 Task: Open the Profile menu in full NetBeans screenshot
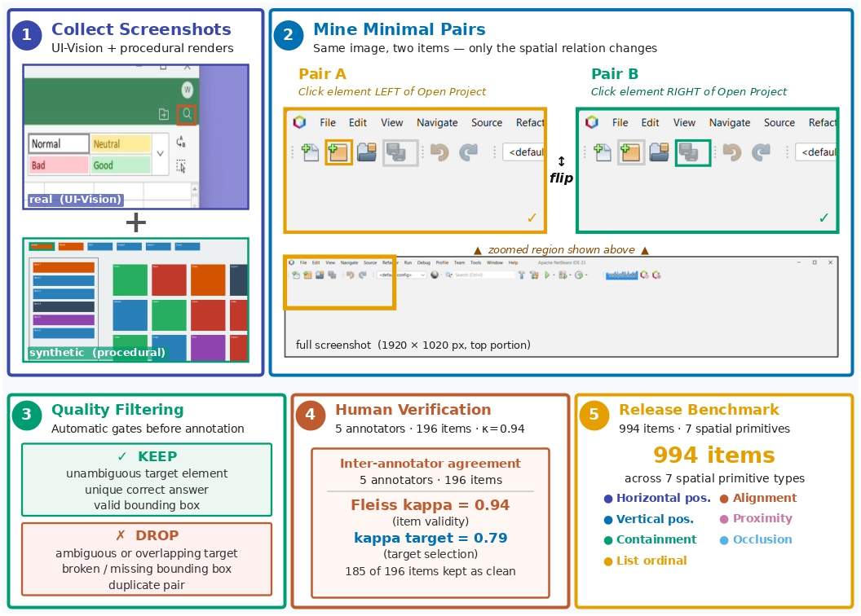pyautogui.click(x=442, y=262)
